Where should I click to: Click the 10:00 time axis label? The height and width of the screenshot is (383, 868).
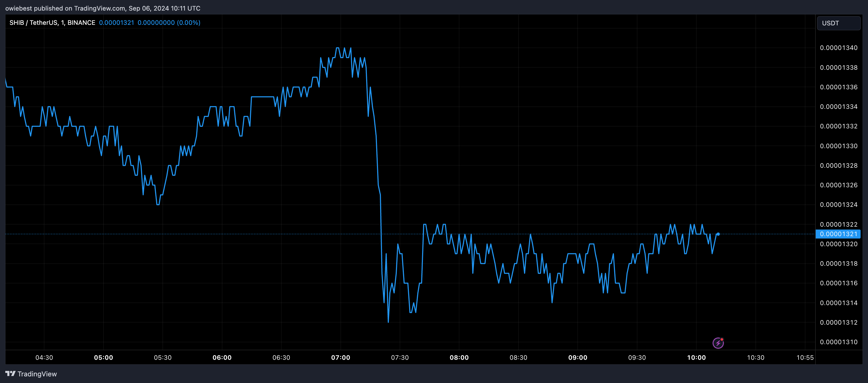click(x=696, y=357)
